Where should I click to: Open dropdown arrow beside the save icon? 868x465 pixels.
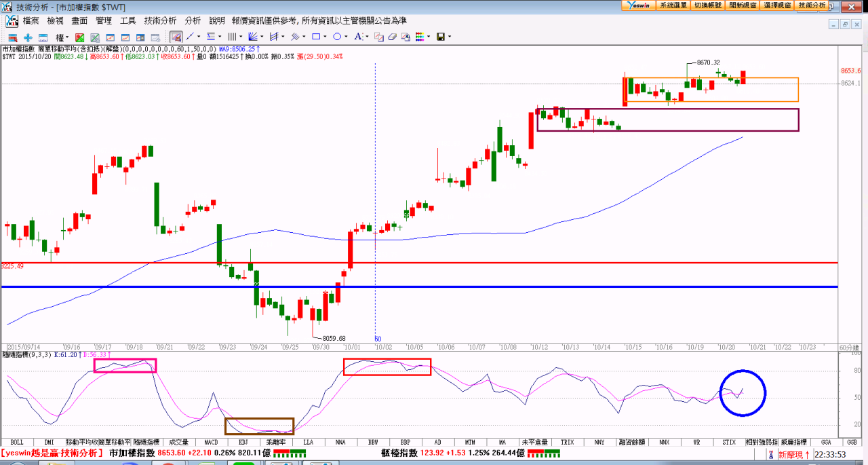pyautogui.click(x=449, y=37)
